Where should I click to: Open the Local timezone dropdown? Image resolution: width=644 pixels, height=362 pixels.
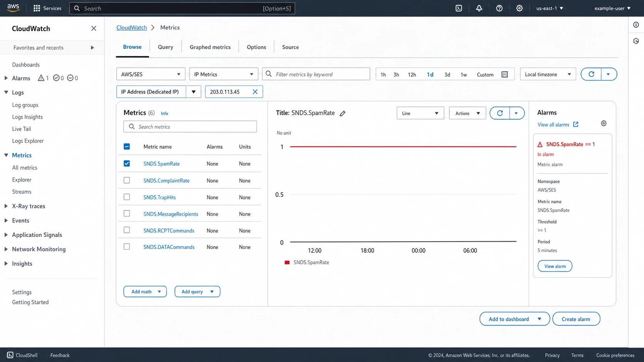[548, 74]
